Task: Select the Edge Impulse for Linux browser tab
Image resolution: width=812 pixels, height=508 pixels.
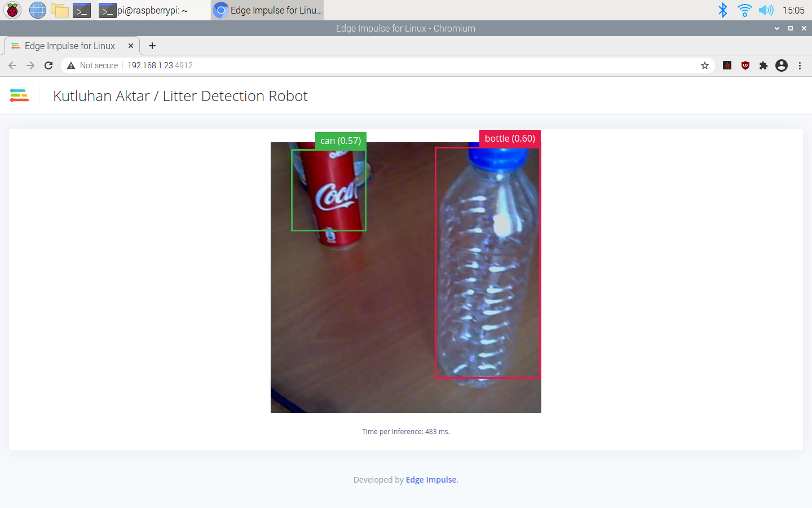Action: [70, 46]
